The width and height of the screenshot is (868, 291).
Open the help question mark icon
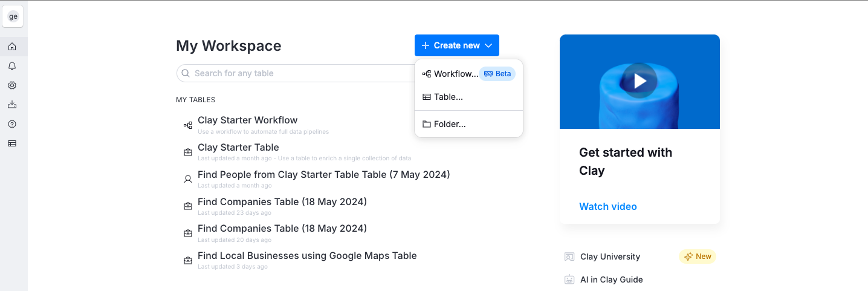click(12, 124)
